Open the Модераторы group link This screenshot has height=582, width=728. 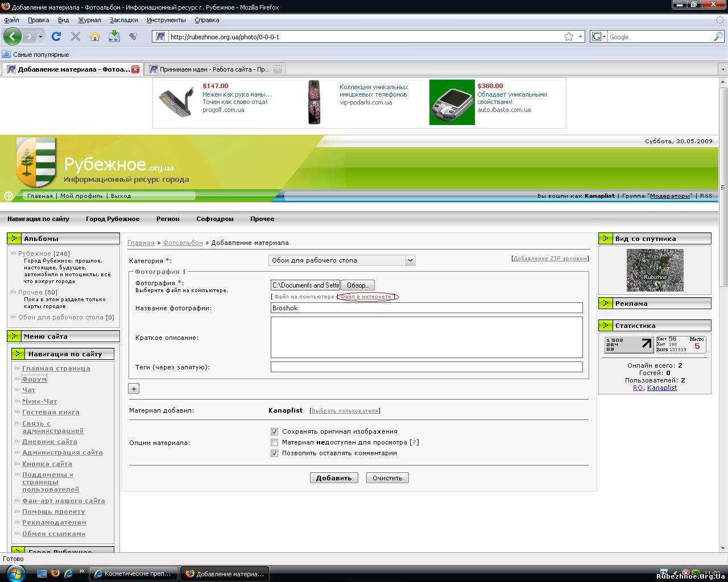tap(671, 196)
